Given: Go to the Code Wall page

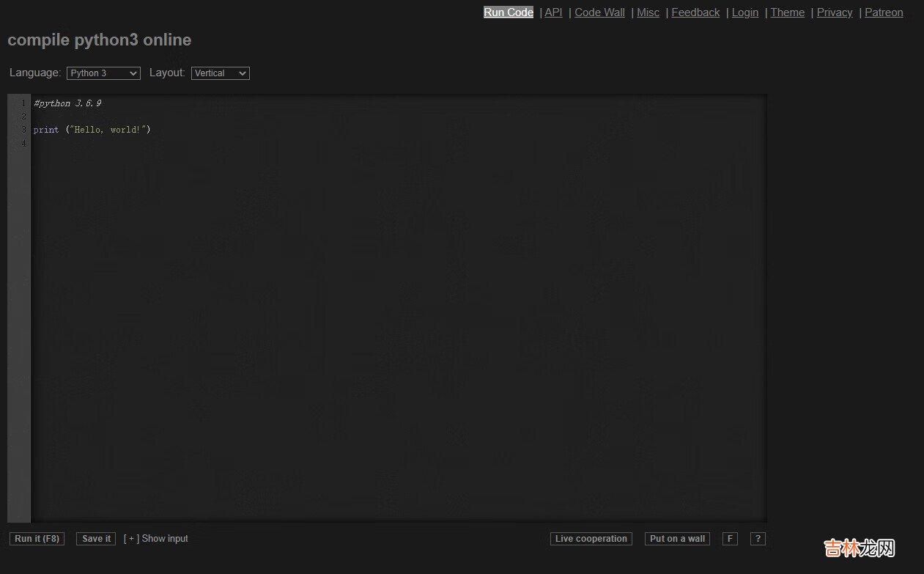Looking at the screenshot, I should click(x=599, y=12).
